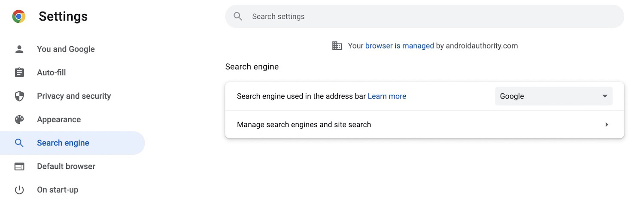Open the "browser is managed" link
This screenshot has width=644, height=204.
(399, 46)
